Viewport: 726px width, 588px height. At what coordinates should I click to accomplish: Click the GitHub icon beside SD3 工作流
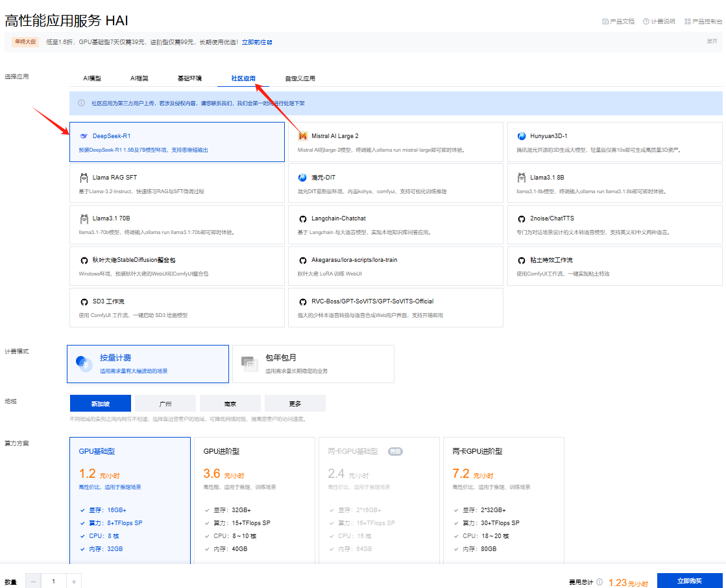(84, 302)
